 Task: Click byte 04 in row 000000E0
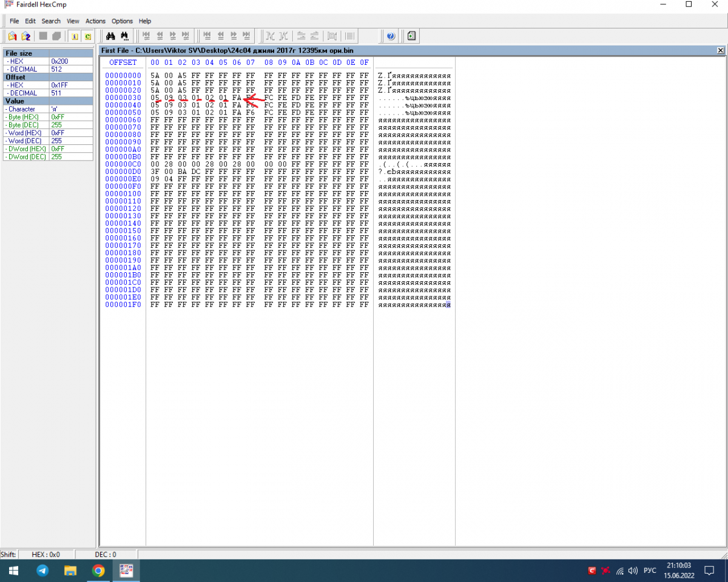(x=169, y=179)
